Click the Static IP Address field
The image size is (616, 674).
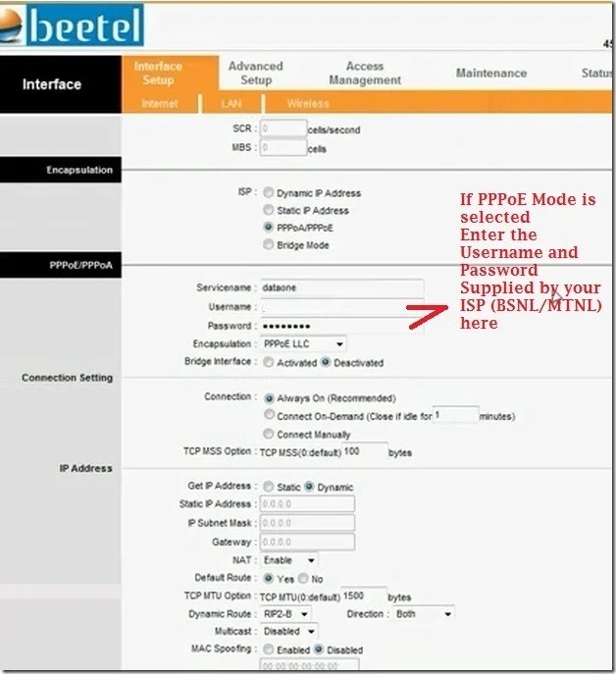(307, 503)
